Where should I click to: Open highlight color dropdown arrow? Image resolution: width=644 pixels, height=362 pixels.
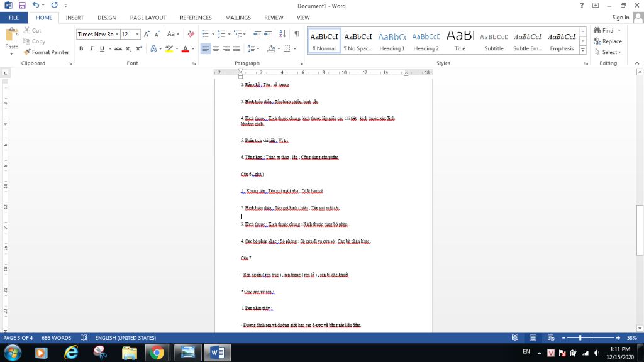[x=177, y=48]
